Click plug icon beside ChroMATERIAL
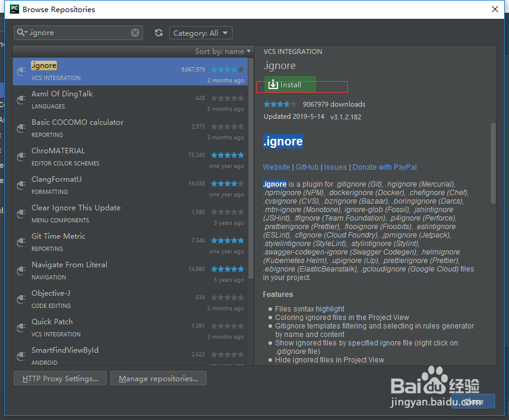Viewport: 509px width, 420px height. (21, 157)
